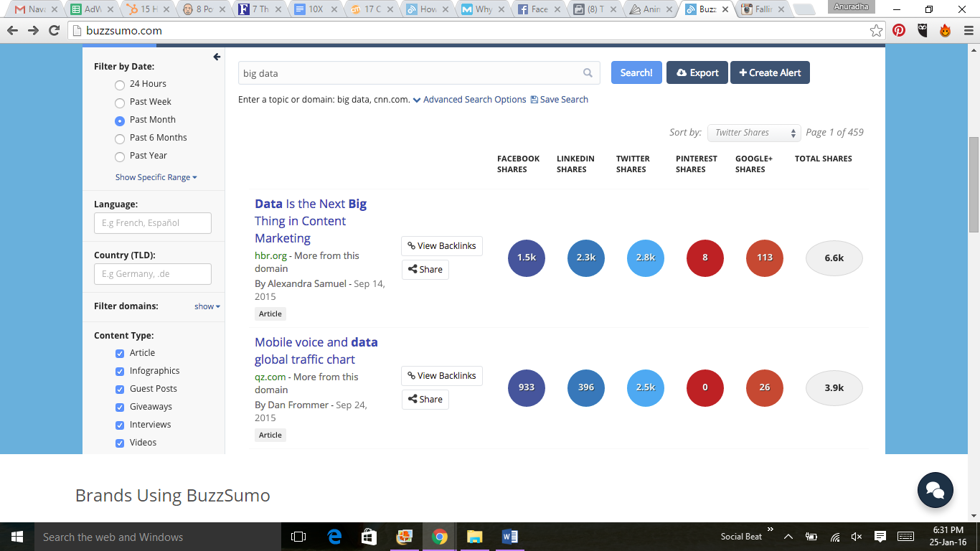
Task: Uncheck the Videos content type
Action: [120, 443]
